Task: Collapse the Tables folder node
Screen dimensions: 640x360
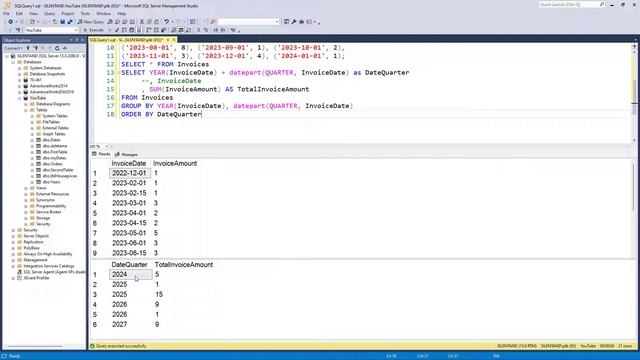Action: tap(26, 110)
